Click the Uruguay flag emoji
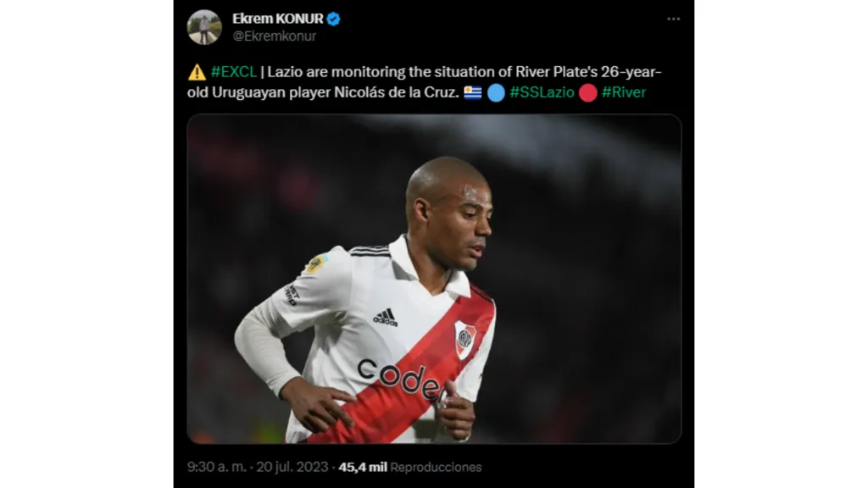 pos(473,92)
